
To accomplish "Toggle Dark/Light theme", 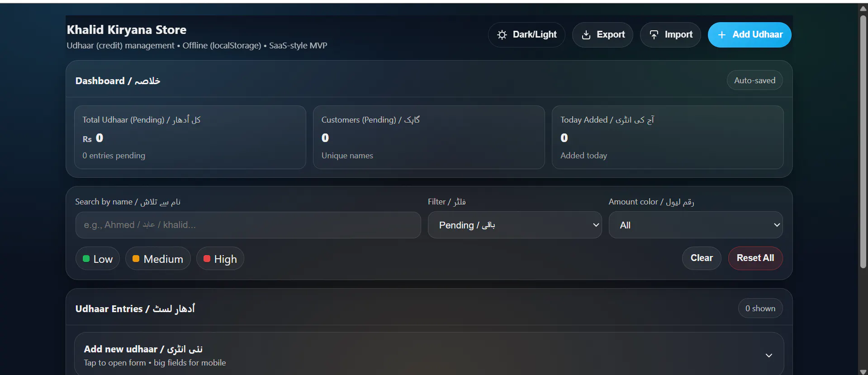I will pyautogui.click(x=526, y=35).
